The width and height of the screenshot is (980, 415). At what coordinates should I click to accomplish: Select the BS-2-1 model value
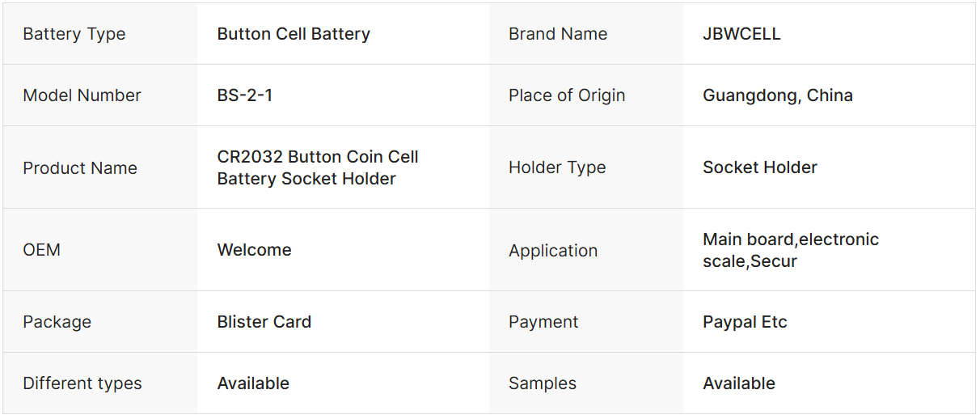[x=245, y=95]
